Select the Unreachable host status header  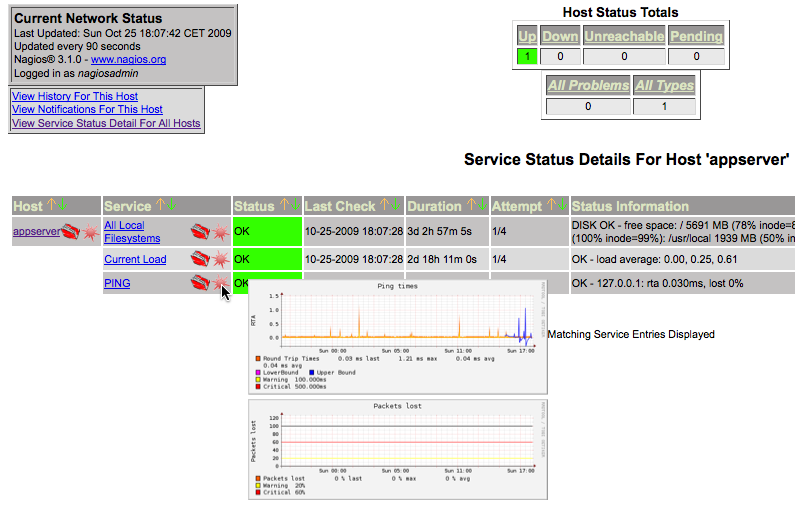click(x=624, y=37)
